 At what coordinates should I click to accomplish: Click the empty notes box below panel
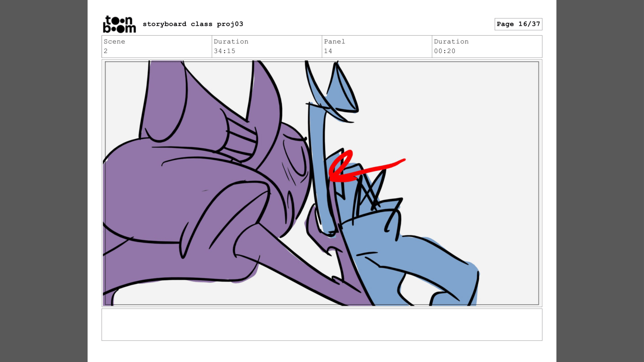tap(322, 324)
